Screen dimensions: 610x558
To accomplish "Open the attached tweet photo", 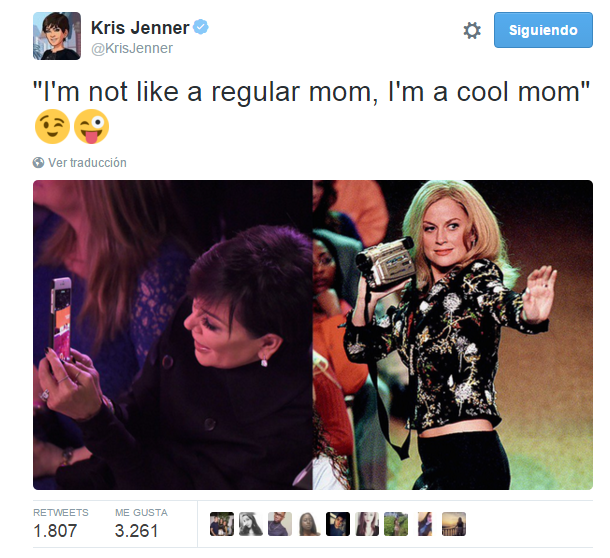I will [313, 335].
